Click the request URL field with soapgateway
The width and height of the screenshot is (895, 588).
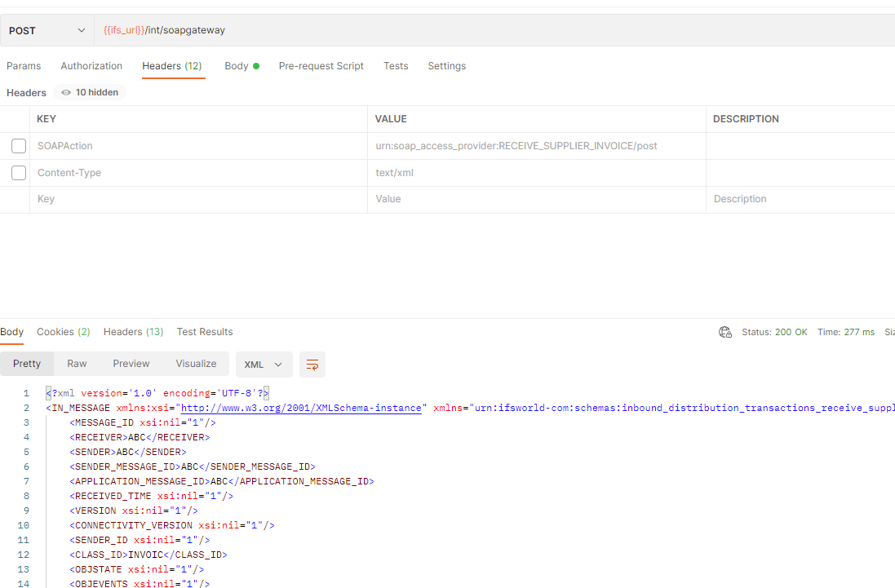point(494,30)
